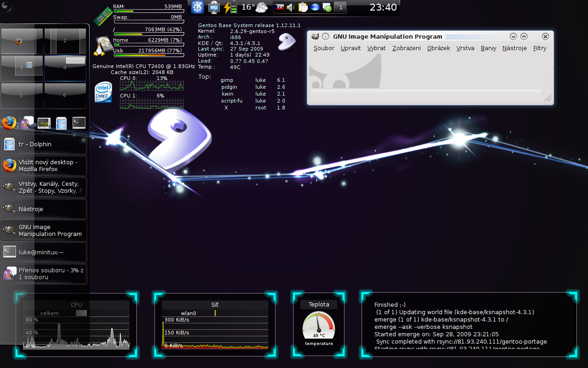The height and width of the screenshot is (368, 588).
Task: Click the 'Finished ;-)' log line
Action: click(x=390, y=305)
